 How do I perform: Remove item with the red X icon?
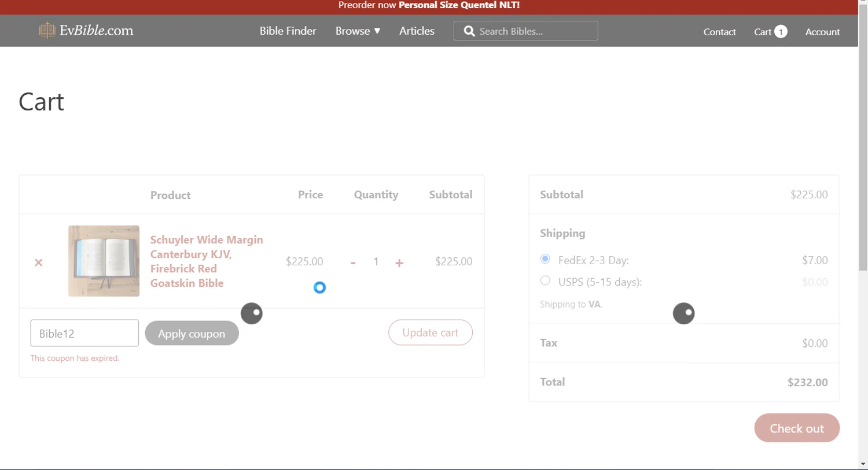point(39,262)
